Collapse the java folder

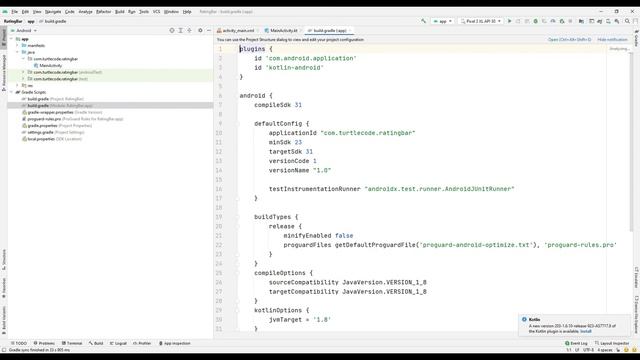pyautogui.click(x=18, y=52)
